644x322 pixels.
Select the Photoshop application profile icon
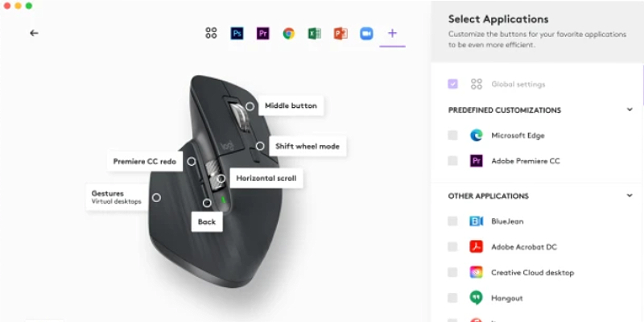[237, 33]
